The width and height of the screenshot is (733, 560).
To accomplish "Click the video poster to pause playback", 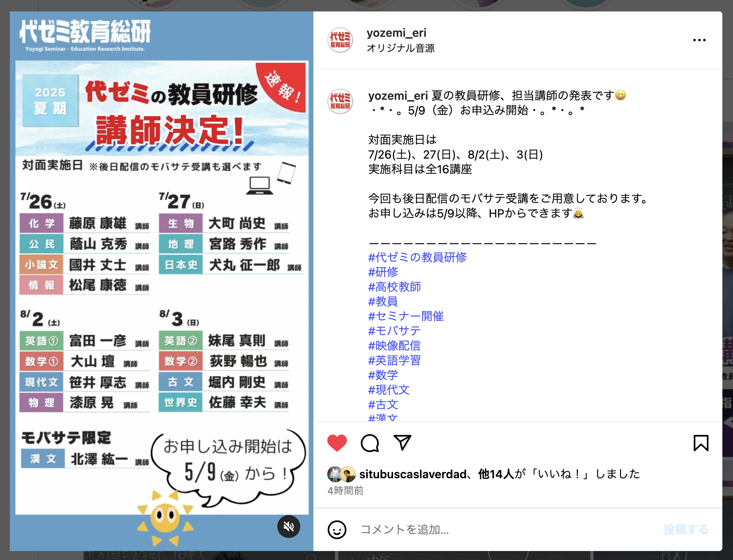I will coord(162,281).
